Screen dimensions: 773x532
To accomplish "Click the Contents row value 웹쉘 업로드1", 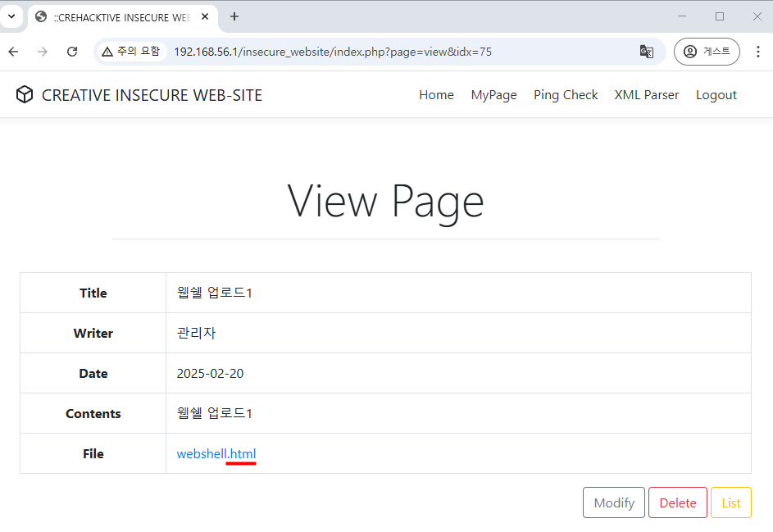I will [x=215, y=413].
